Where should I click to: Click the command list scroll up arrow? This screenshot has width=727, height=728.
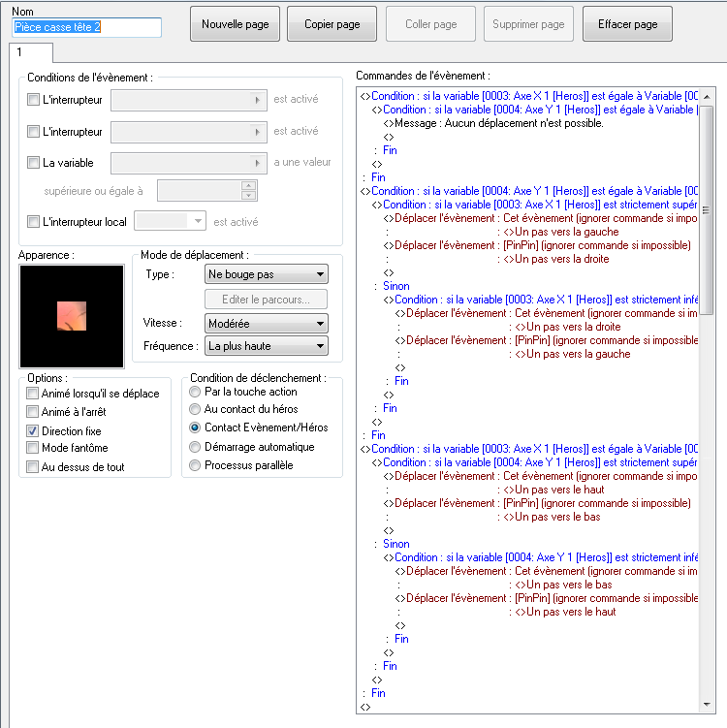pos(707,97)
